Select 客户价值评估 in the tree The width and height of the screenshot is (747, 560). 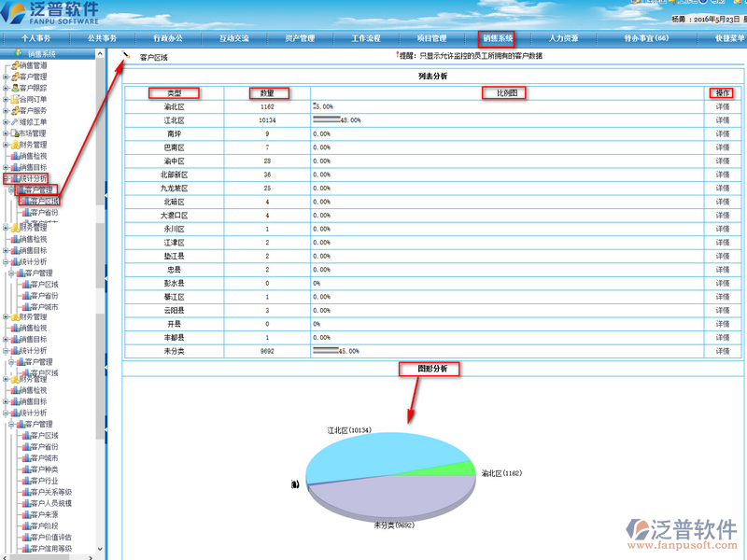[x=50, y=538]
